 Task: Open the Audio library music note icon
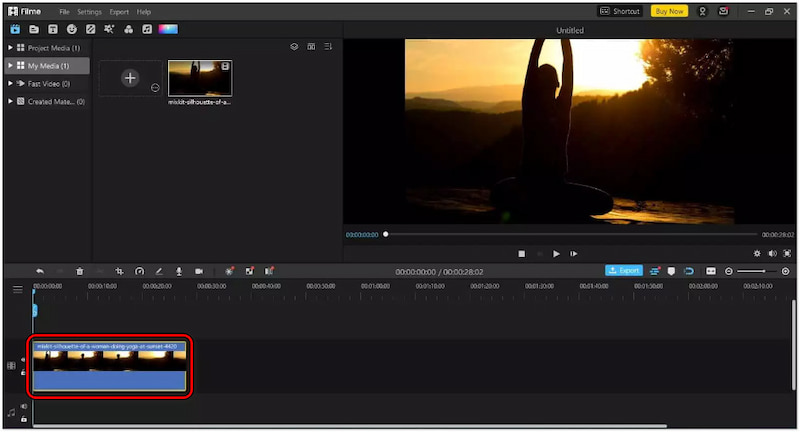tap(147, 29)
